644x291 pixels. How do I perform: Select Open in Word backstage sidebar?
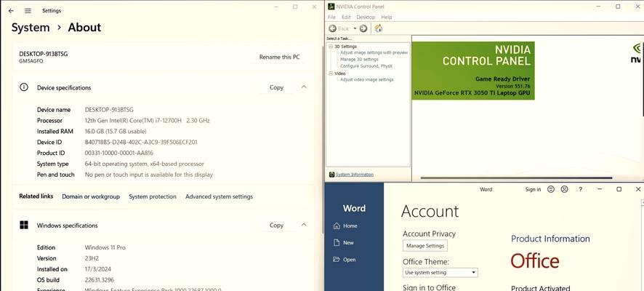point(349,259)
